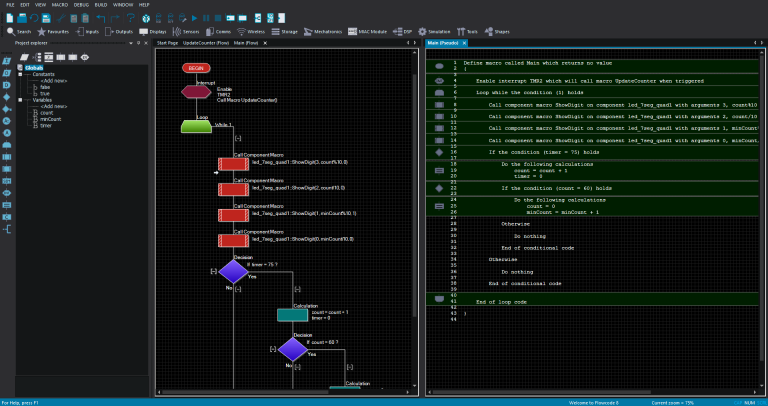This screenshot has width=768, height=406.
Task: Open the Outputs component category
Action: [x=119, y=31]
